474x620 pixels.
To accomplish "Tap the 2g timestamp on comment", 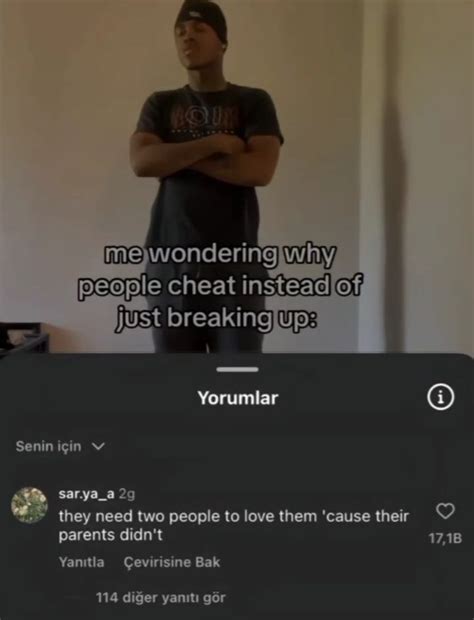I will click(127, 494).
